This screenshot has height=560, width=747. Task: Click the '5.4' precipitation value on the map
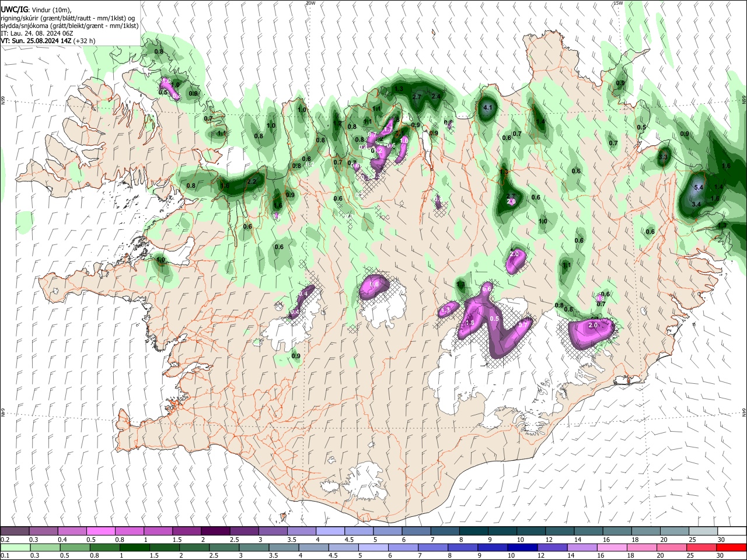(699, 187)
